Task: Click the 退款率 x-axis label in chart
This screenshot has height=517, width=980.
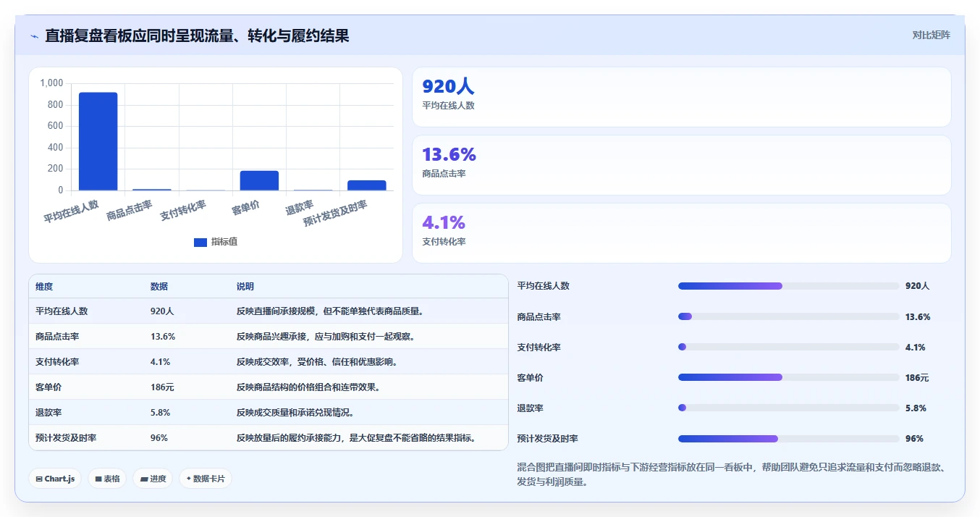Action: [299, 209]
